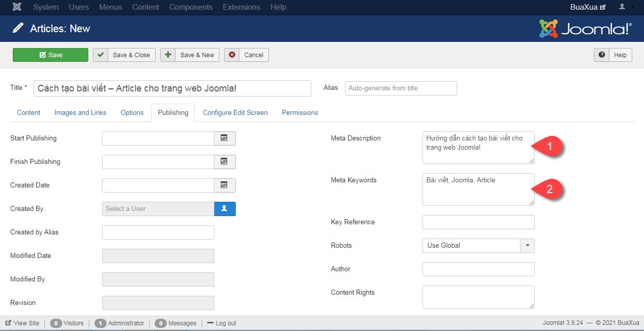Focus the Title input field

172,88
